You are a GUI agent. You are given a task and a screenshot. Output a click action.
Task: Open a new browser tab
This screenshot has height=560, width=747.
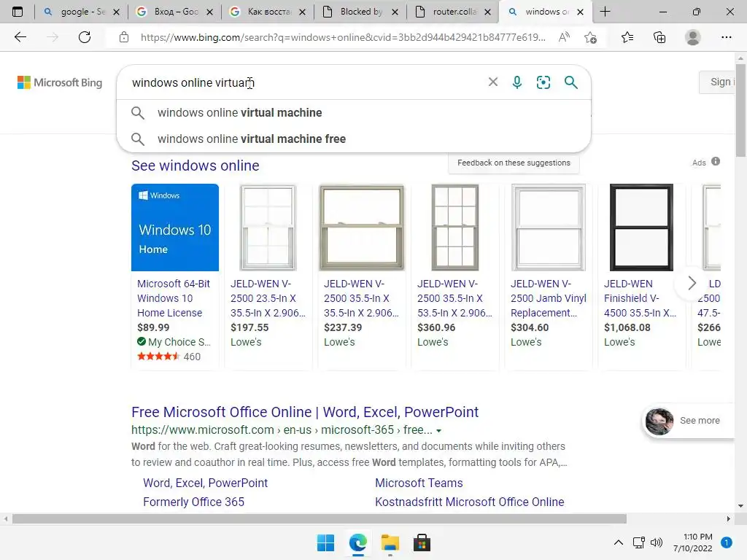(x=605, y=12)
